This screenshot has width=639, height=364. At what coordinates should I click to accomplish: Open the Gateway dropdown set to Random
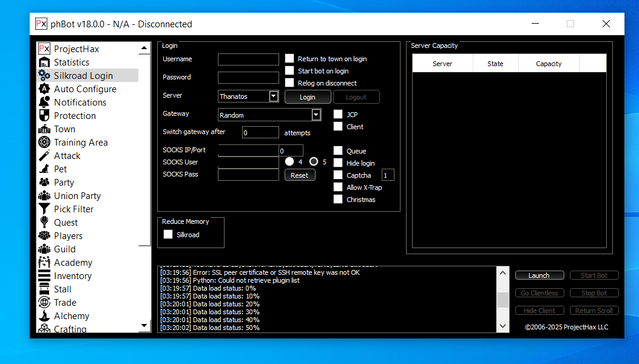tap(316, 115)
